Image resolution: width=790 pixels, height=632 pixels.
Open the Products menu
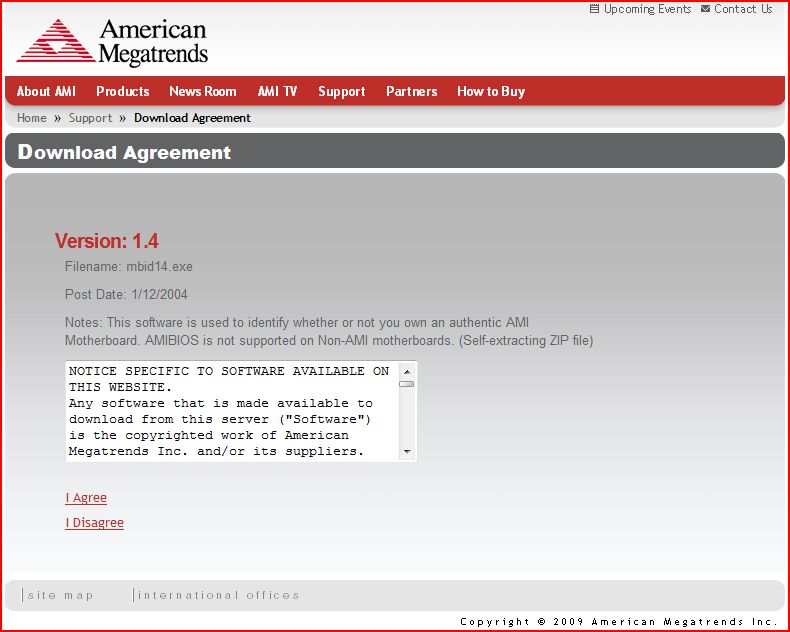coord(122,91)
